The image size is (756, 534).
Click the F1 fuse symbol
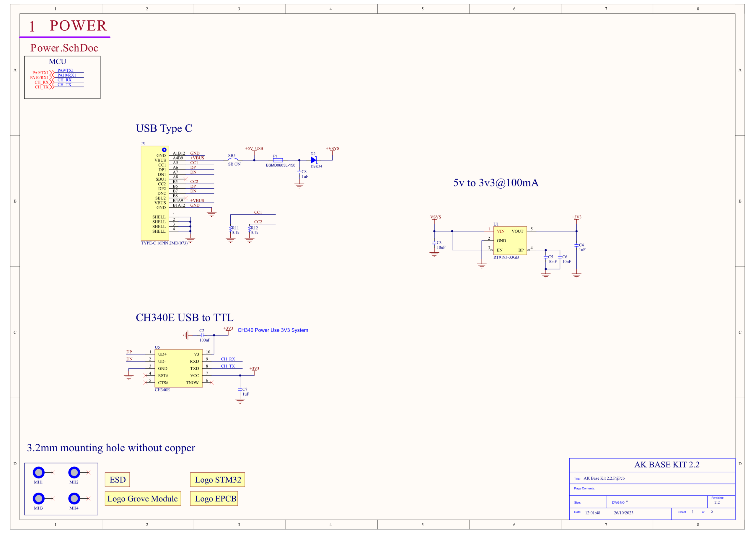tap(278, 160)
